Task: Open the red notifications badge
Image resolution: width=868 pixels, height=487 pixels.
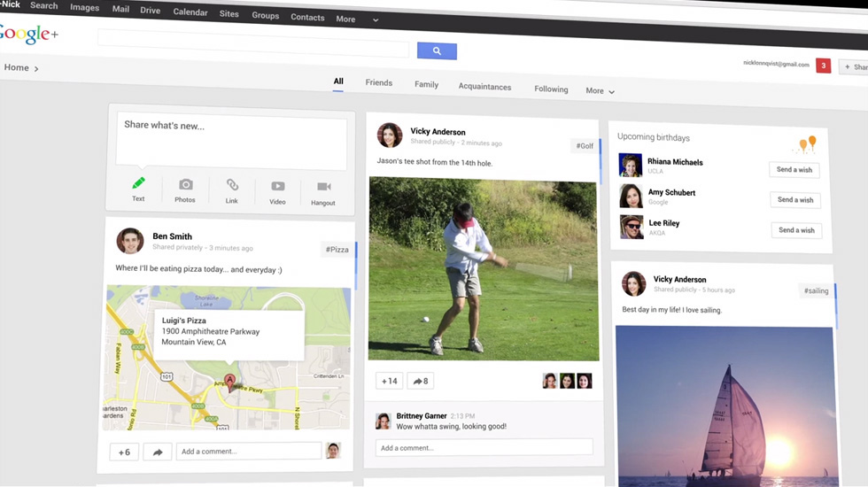Action: 823,66
